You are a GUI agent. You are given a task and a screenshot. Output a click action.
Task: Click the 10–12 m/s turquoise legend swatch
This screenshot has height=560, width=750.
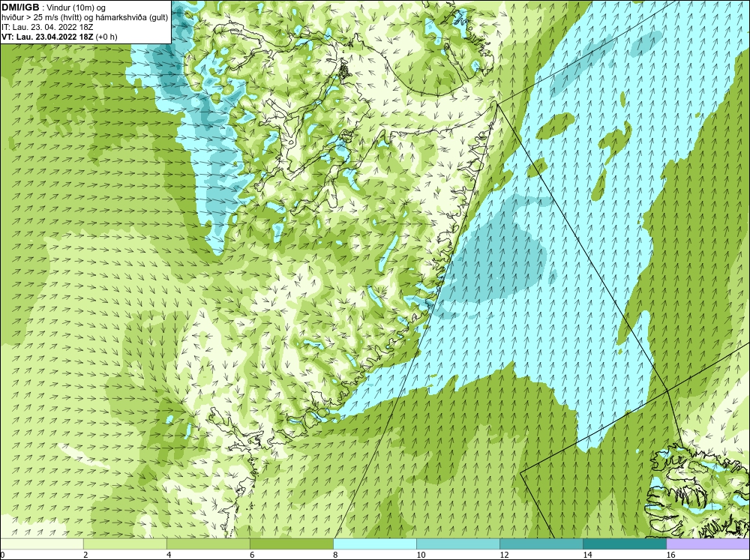458,544
